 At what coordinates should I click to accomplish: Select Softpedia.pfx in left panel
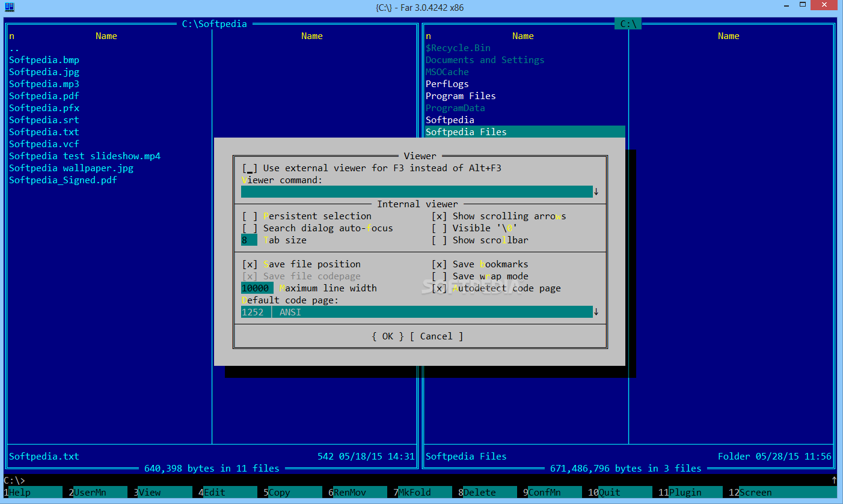44,108
